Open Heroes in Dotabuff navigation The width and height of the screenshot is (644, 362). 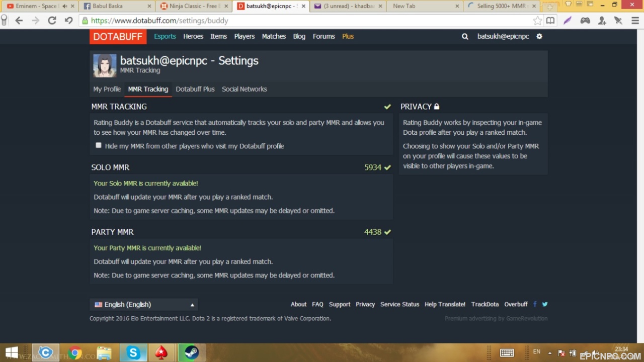193,36
